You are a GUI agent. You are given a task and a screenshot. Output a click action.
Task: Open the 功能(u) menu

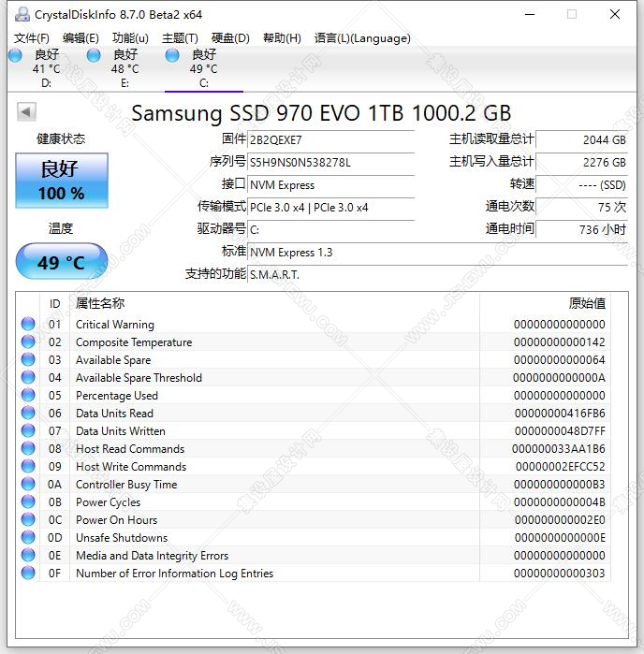130,38
